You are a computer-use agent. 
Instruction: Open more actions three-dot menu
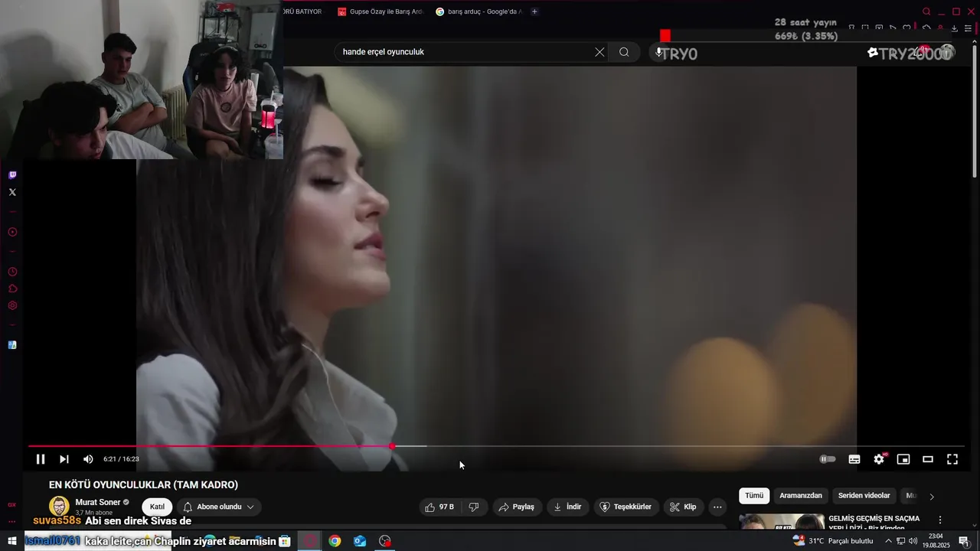click(x=717, y=507)
